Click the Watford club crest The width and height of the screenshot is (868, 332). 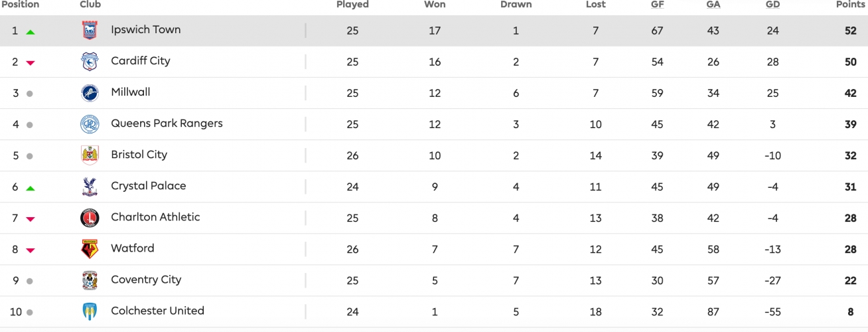(x=90, y=249)
